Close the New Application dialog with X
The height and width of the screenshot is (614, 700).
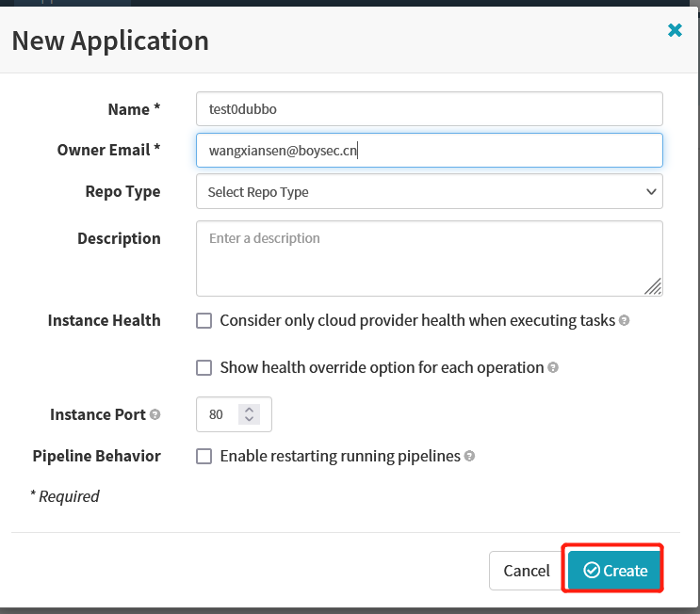[675, 30]
